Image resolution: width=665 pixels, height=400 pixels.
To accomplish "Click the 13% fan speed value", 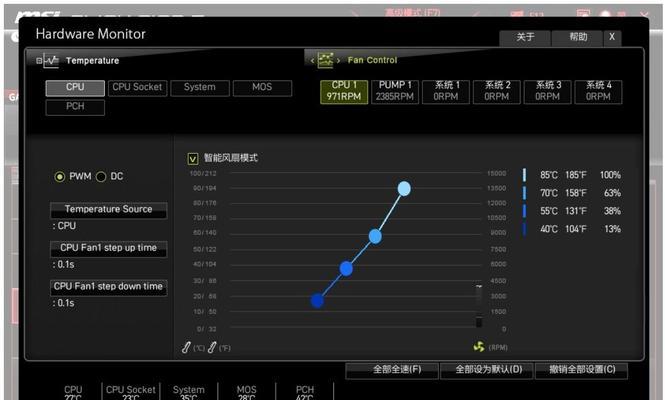I will click(x=612, y=229).
